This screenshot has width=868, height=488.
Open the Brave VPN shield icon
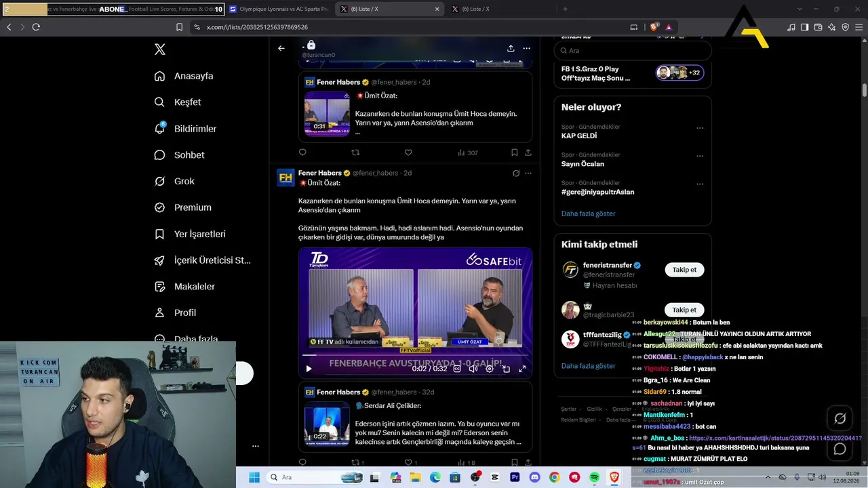point(846,27)
